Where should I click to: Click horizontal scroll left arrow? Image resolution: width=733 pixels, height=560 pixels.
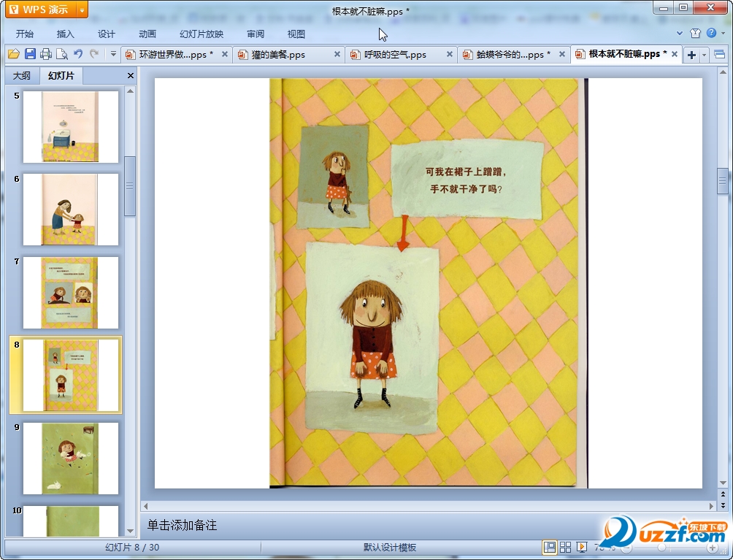[145, 506]
